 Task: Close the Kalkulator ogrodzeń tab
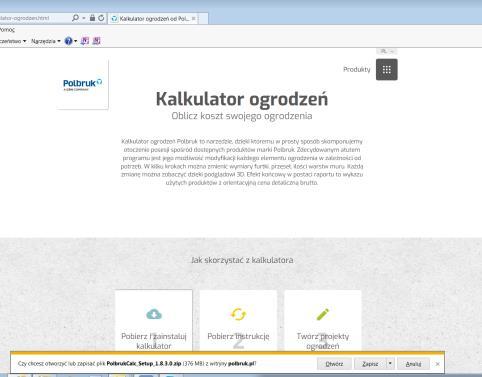(193, 19)
